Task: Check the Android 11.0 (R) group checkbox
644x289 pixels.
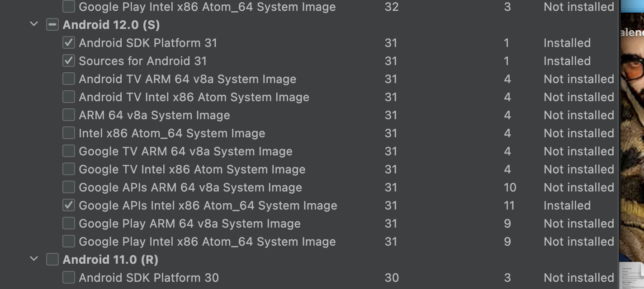Action: coord(52,260)
